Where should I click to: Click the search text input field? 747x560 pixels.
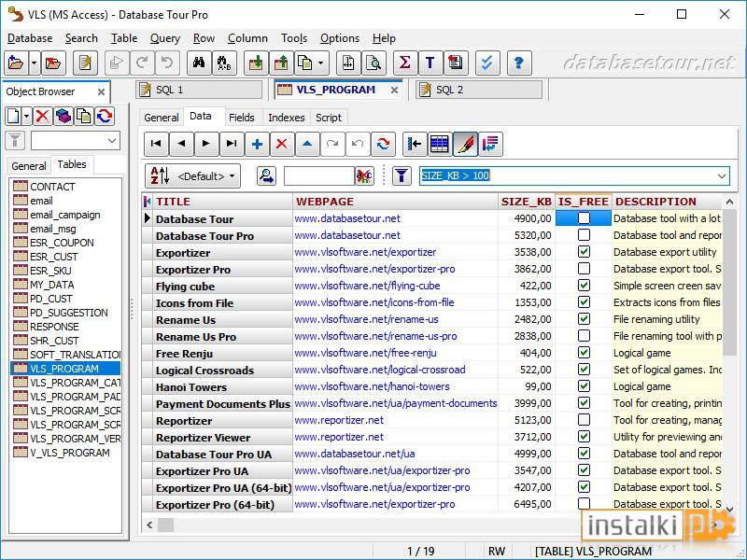click(318, 175)
